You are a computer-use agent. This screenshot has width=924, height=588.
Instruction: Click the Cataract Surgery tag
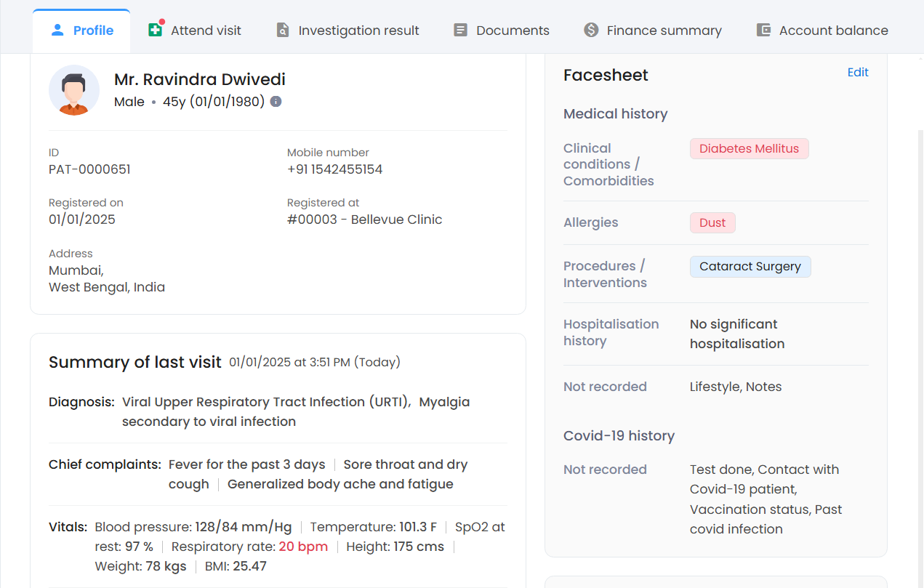tap(750, 266)
